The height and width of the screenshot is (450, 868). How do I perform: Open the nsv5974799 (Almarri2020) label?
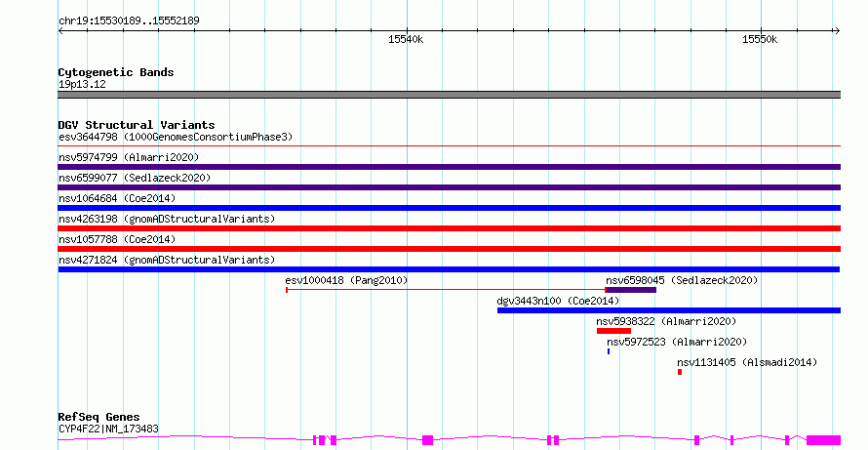pyautogui.click(x=129, y=157)
